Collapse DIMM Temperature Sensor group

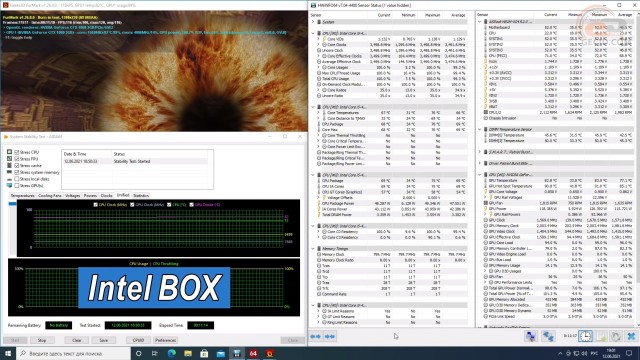coord(480,129)
